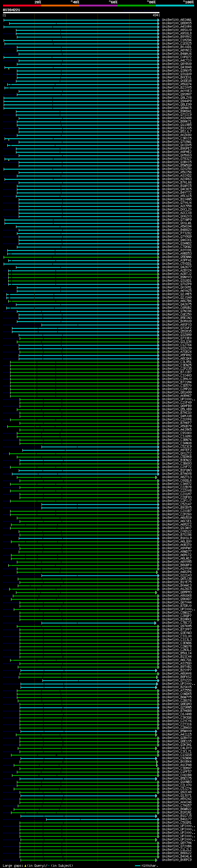This screenshot has height=868, width=197.
Task: Select the query label AV394221
Action: (11, 10)
